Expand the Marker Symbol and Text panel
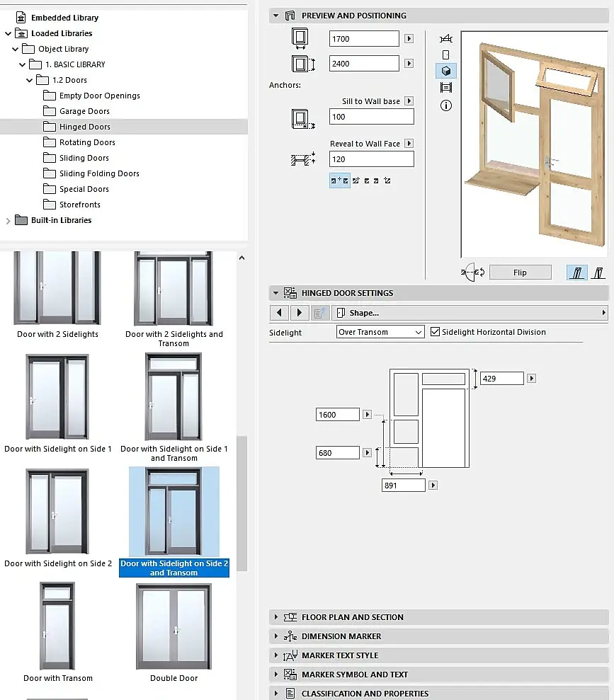The height and width of the screenshot is (700, 614). point(276,674)
